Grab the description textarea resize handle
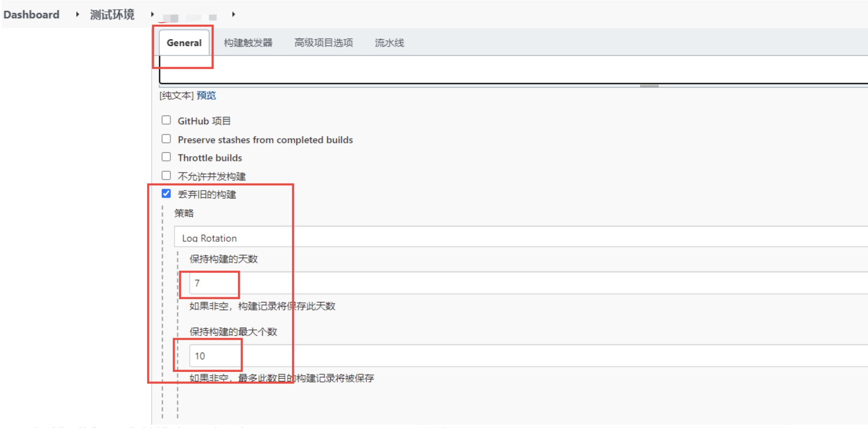868x428 pixels. point(649,86)
